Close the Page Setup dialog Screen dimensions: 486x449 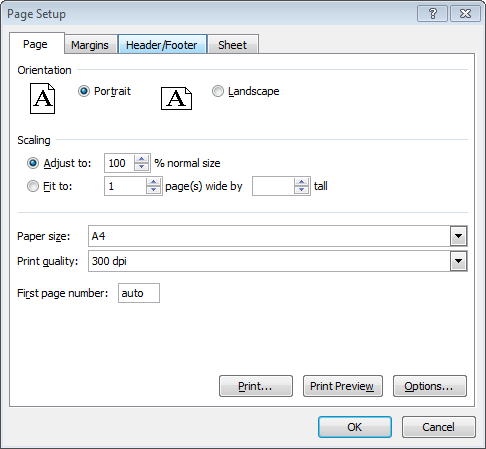click(465, 14)
